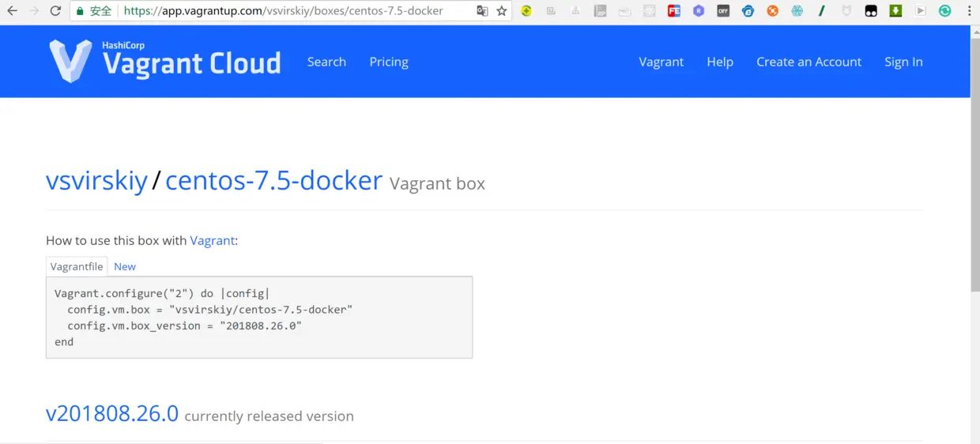Open the Help menu item
Screen dimensions: 980x444
720,62
